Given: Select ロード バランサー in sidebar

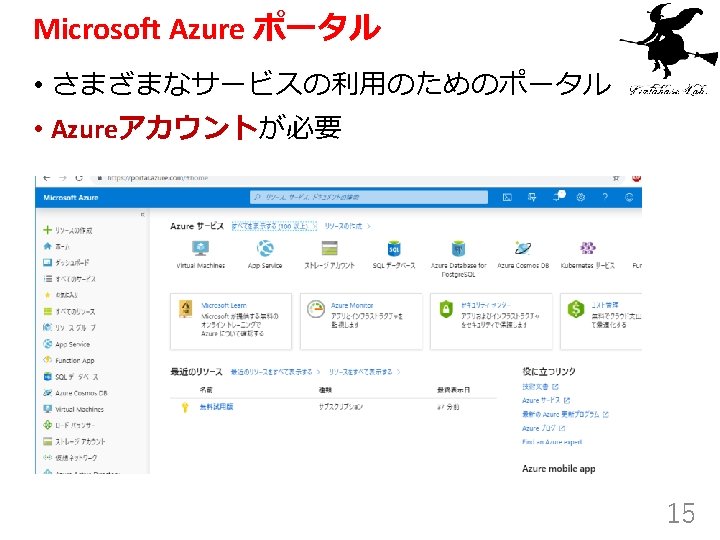Looking at the screenshot, I should coord(69,425).
